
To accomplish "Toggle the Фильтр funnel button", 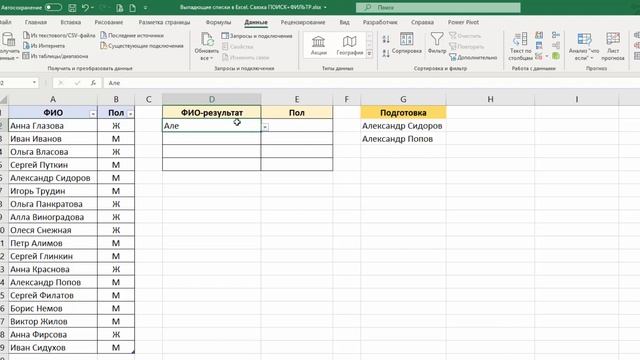I will coord(437,43).
